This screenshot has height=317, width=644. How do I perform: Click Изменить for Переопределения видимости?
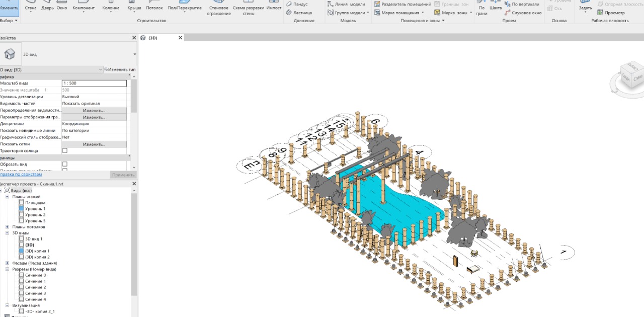click(x=94, y=110)
